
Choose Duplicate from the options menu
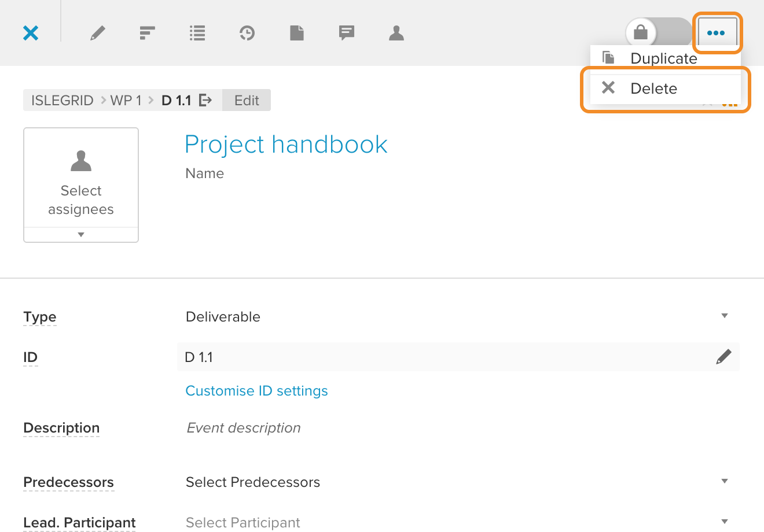click(666, 58)
